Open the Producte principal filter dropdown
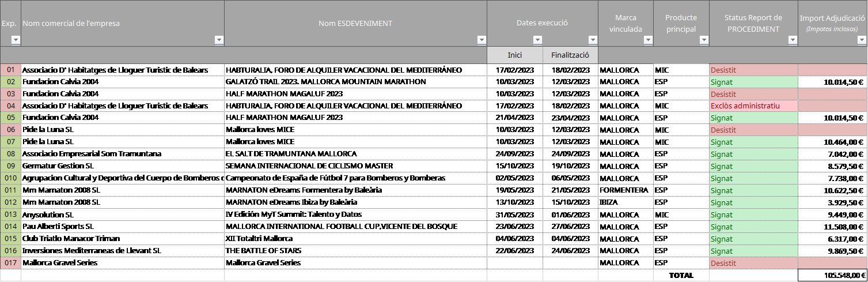Screen dimensions: 868x282 (x=704, y=40)
